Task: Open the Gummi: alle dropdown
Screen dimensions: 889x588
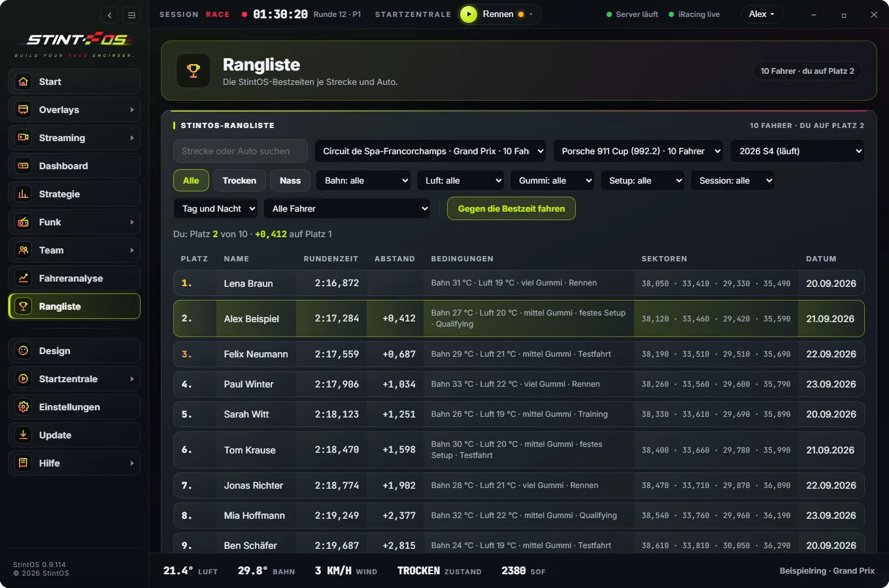Action: [x=553, y=180]
